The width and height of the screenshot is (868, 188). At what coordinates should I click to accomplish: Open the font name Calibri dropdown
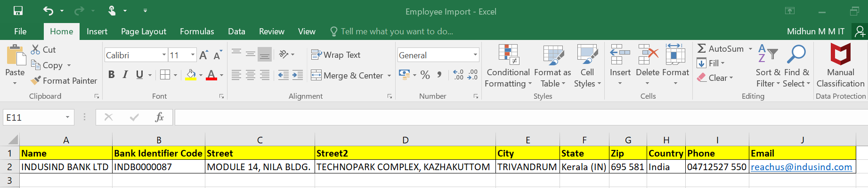164,55
